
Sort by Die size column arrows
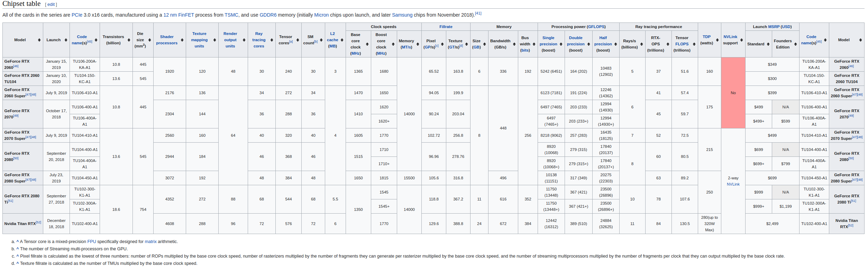(149, 40)
